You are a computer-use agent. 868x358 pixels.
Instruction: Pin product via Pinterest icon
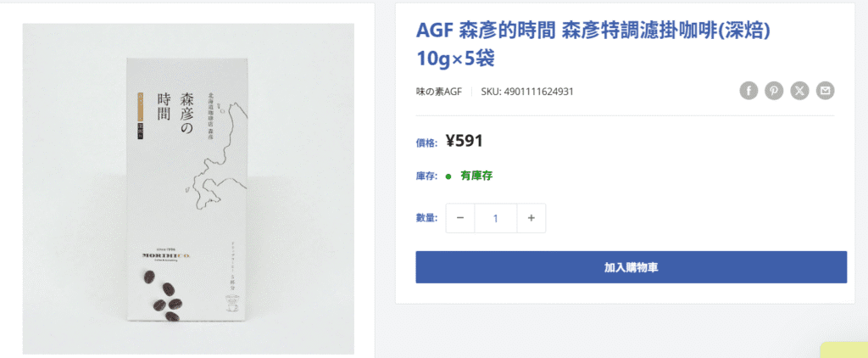(774, 90)
